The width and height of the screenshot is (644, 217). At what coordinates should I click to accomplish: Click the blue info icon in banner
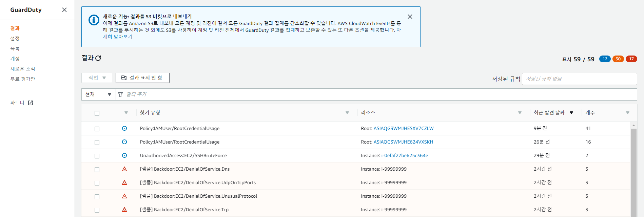click(94, 20)
